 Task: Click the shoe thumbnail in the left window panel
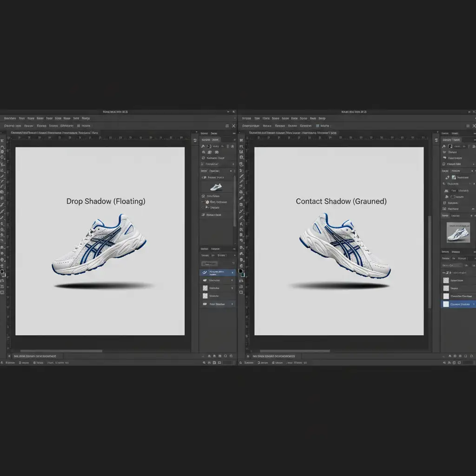(216, 187)
